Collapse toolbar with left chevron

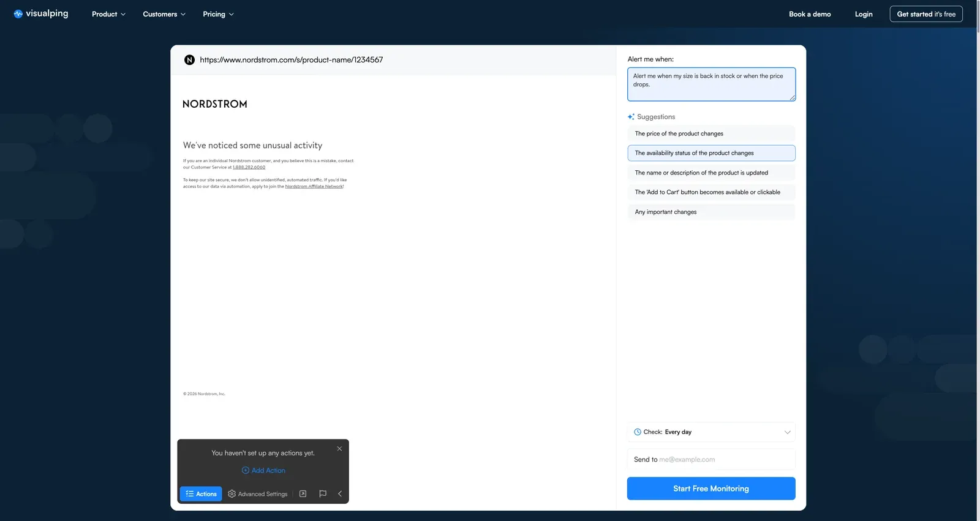click(340, 493)
